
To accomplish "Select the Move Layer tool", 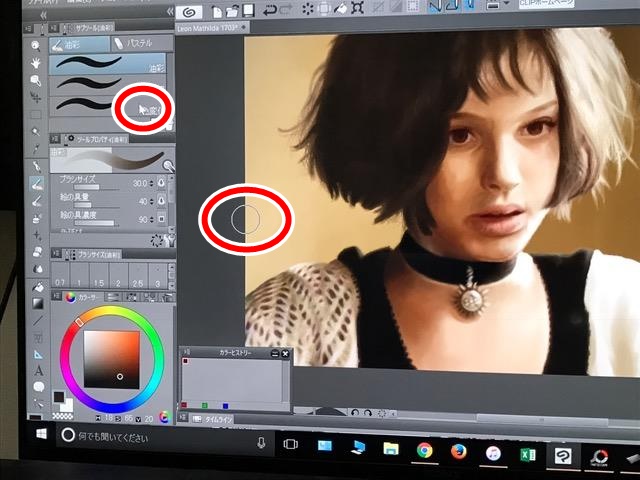I will coord(36,97).
